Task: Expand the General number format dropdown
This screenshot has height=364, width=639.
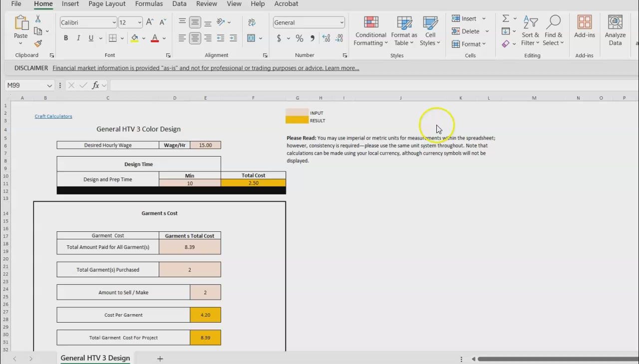Action: [x=341, y=22]
